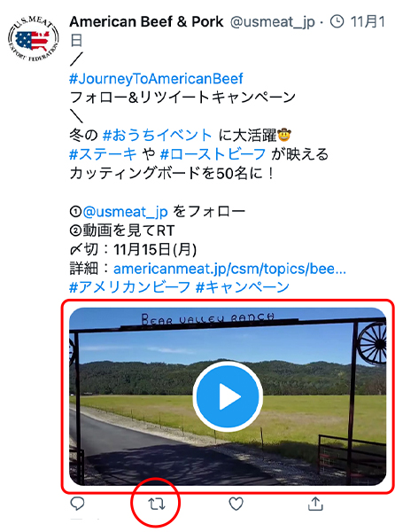Click the wagon wheel in video thumbnail
This screenshot has width=395, height=532.
click(372, 343)
